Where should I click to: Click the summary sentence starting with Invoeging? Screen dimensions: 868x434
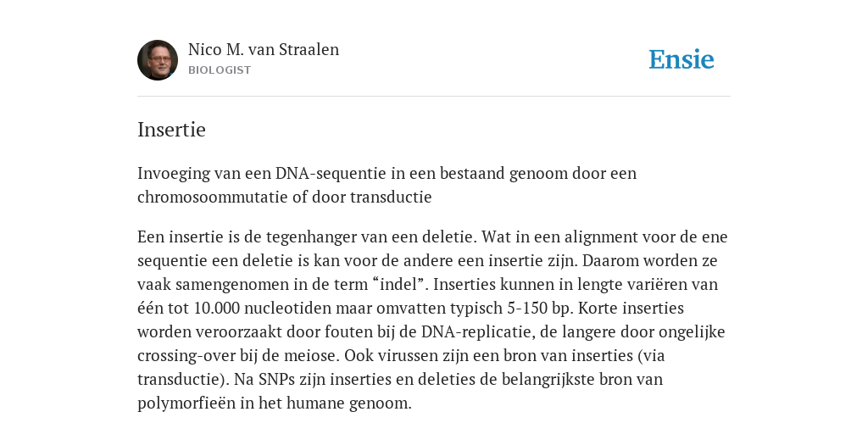387,185
